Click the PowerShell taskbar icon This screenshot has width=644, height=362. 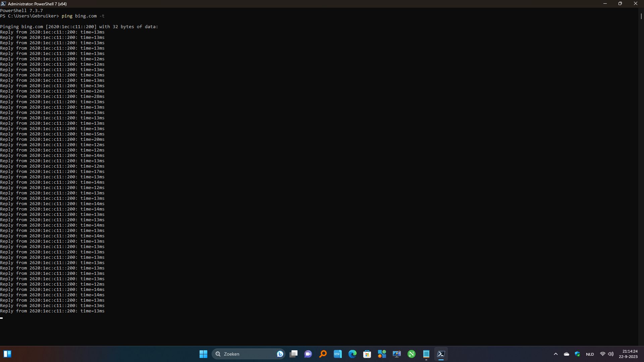pos(441,354)
